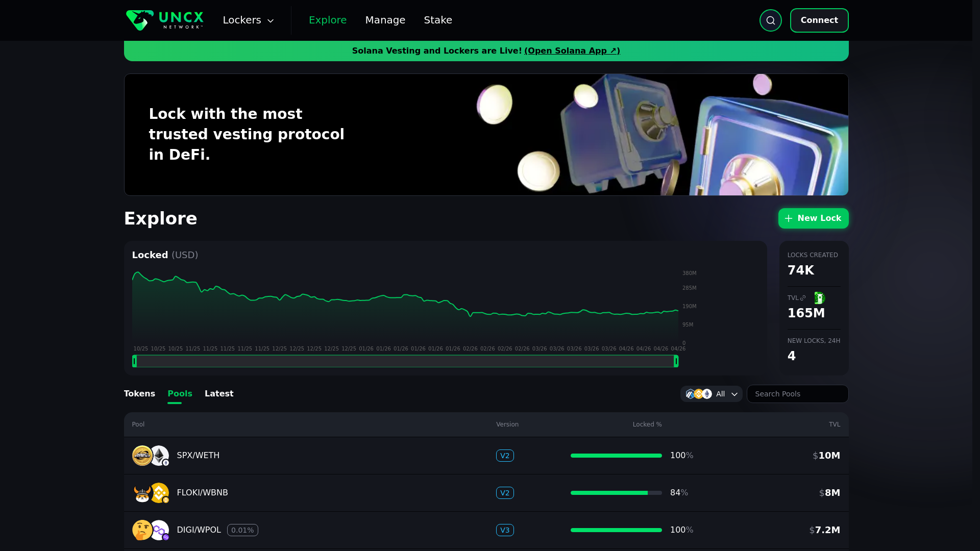The height and width of the screenshot is (551, 980).
Task: Open the Solana App link
Action: click(x=572, y=51)
